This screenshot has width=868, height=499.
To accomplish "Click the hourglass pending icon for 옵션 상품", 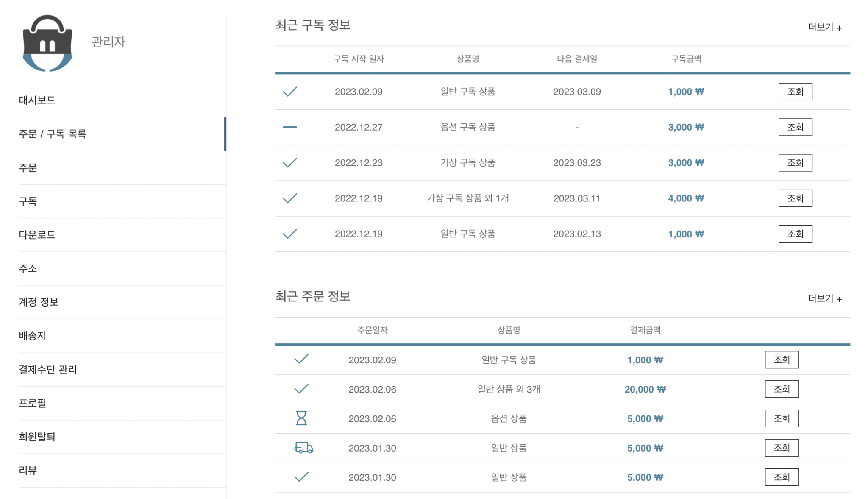I will point(301,418).
